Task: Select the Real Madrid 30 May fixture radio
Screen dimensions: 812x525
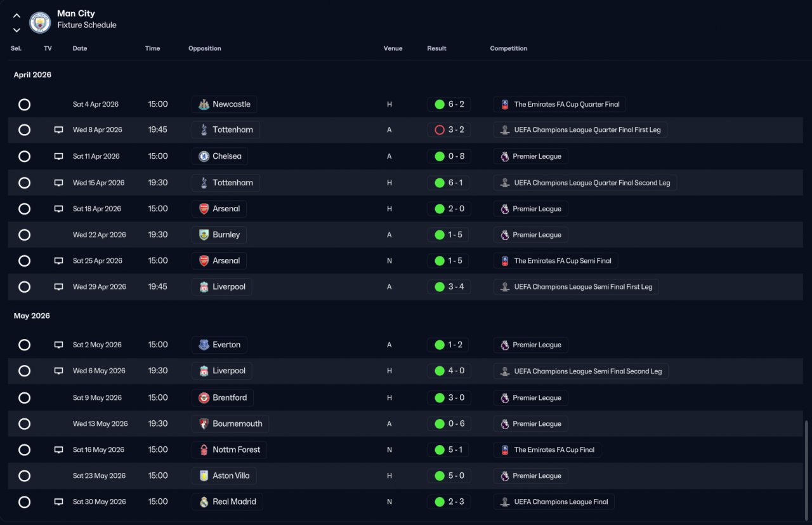Action: tap(24, 502)
